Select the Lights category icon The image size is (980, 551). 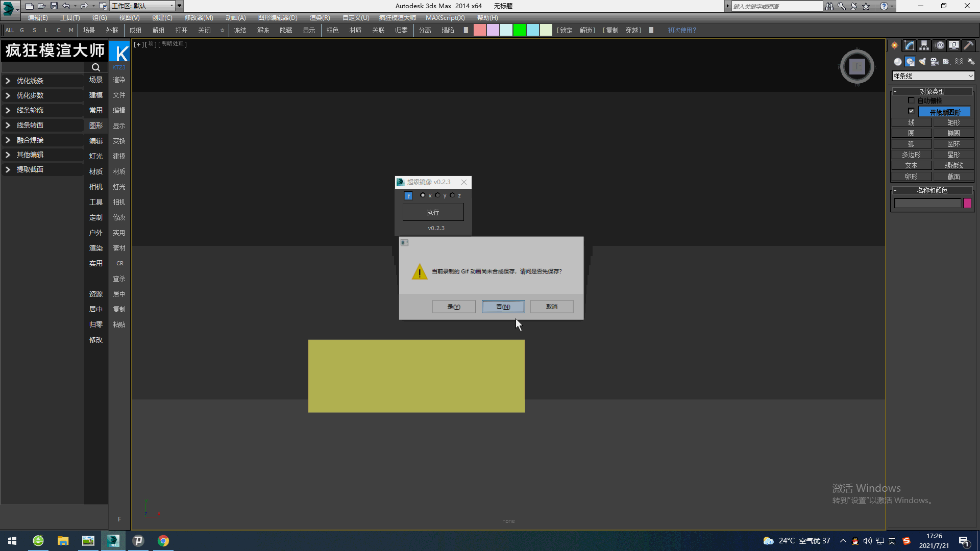pyautogui.click(x=922, y=62)
